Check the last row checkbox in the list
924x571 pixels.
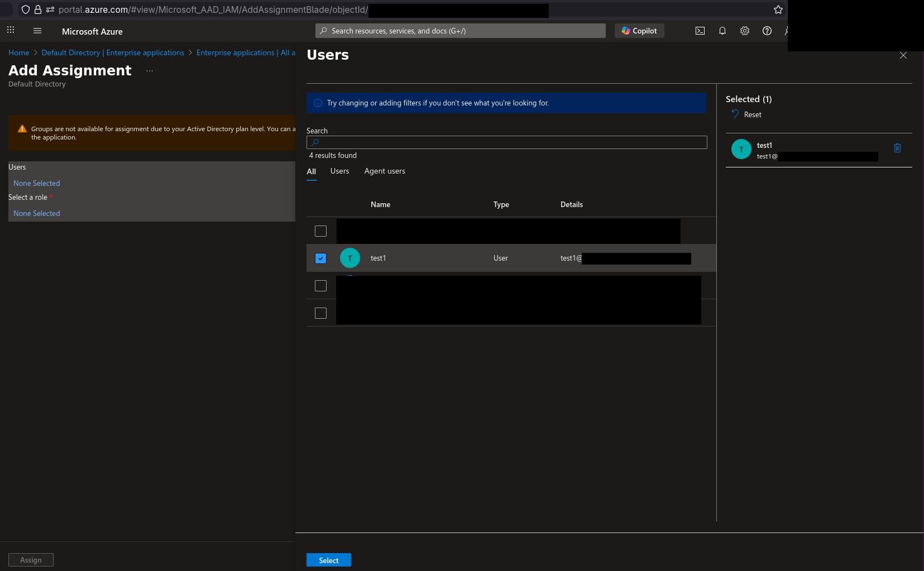point(320,313)
